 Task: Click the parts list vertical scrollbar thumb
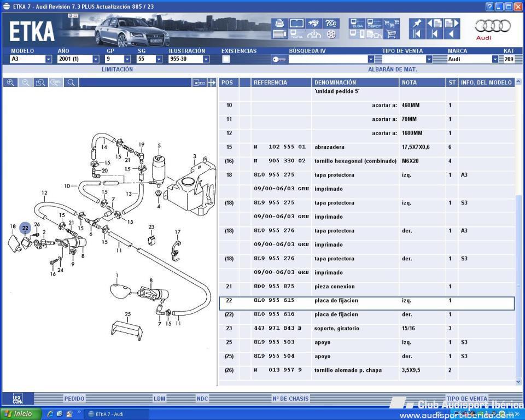click(518, 286)
